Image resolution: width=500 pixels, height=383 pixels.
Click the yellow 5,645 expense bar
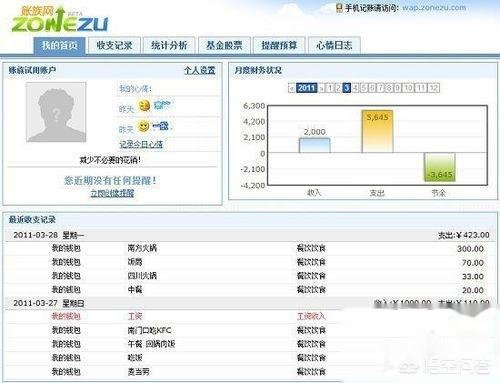point(377,131)
